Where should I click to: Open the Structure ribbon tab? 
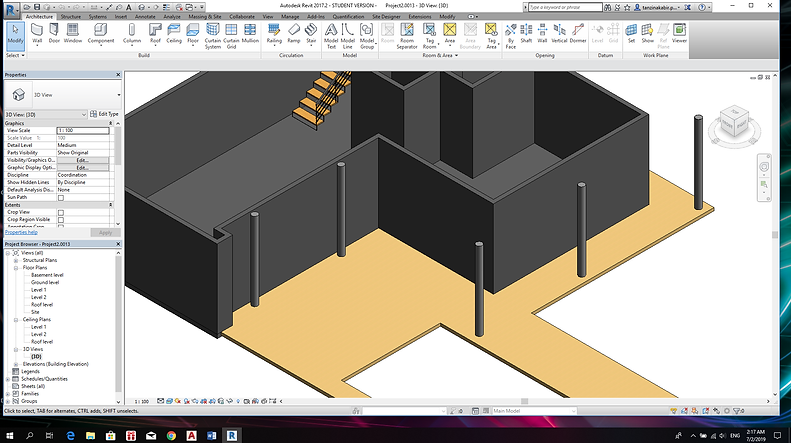(71, 17)
